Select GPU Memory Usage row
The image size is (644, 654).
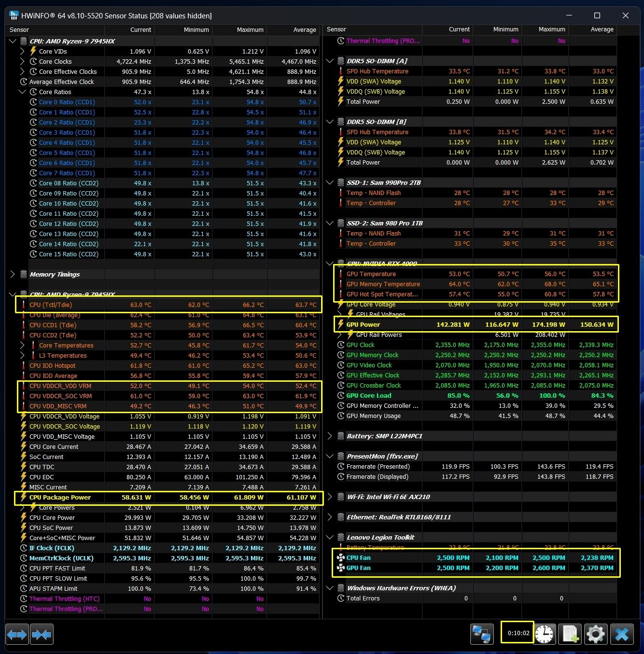(x=471, y=416)
